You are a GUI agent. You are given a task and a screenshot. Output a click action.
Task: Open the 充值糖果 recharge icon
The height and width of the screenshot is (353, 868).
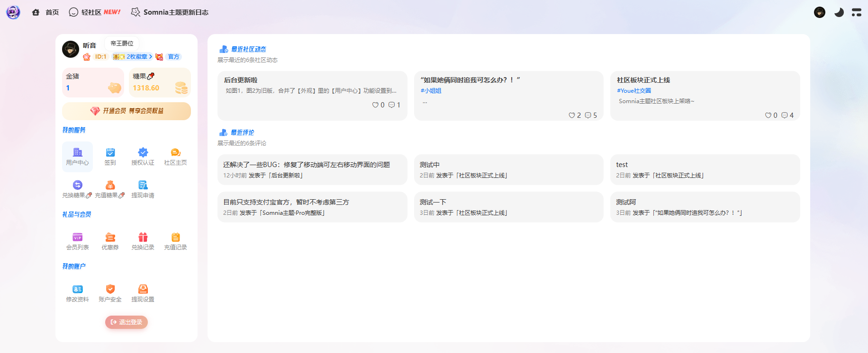110,185
